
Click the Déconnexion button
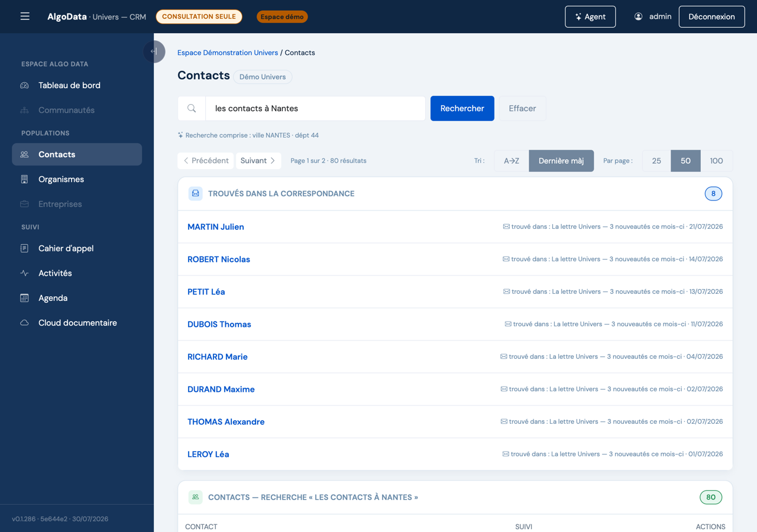pos(711,17)
